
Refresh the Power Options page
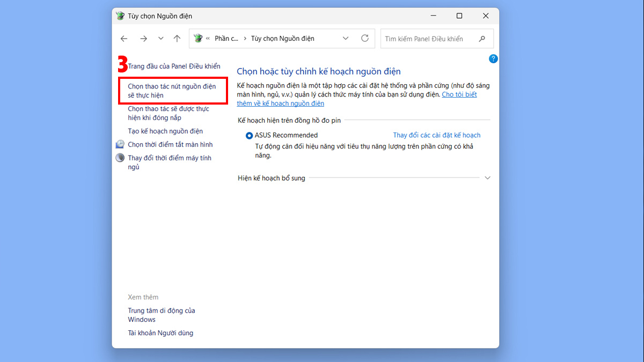tap(365, 38)
